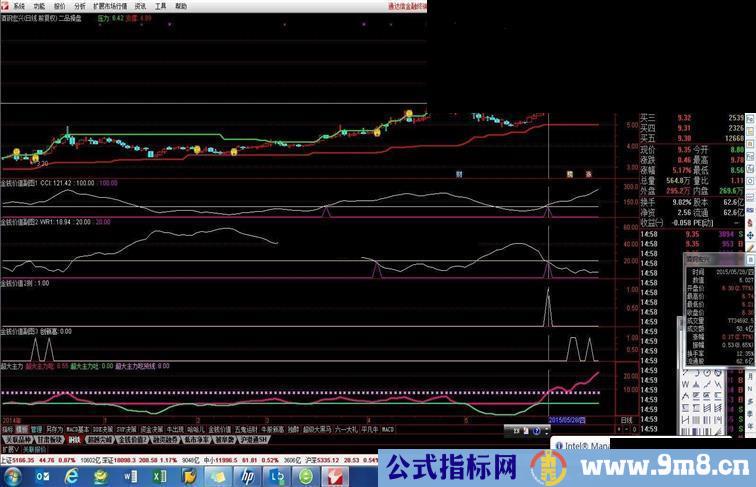Select the MACD基本 indicator tab
The height and width of the screenshot is (487, 756).
coord(78,429)
